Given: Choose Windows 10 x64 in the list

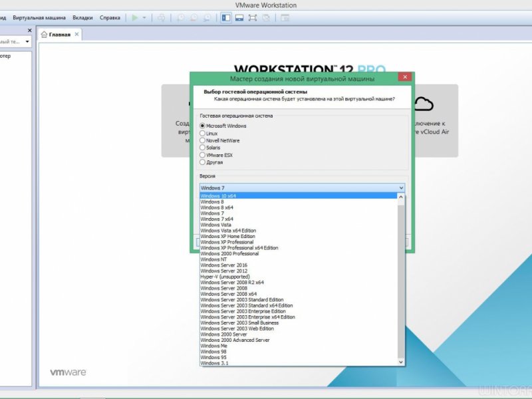Looking at the screenshot, I should pos(298,196).
